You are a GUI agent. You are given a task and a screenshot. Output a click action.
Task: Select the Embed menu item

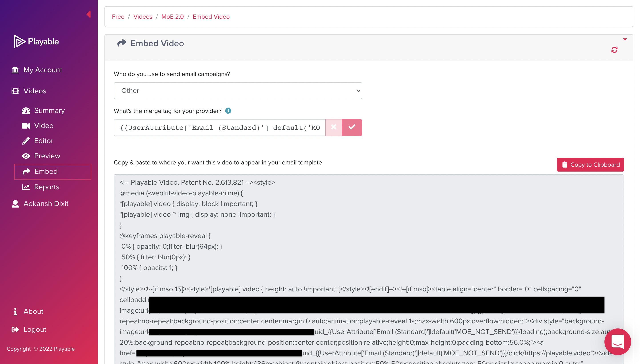pos(52,172)
